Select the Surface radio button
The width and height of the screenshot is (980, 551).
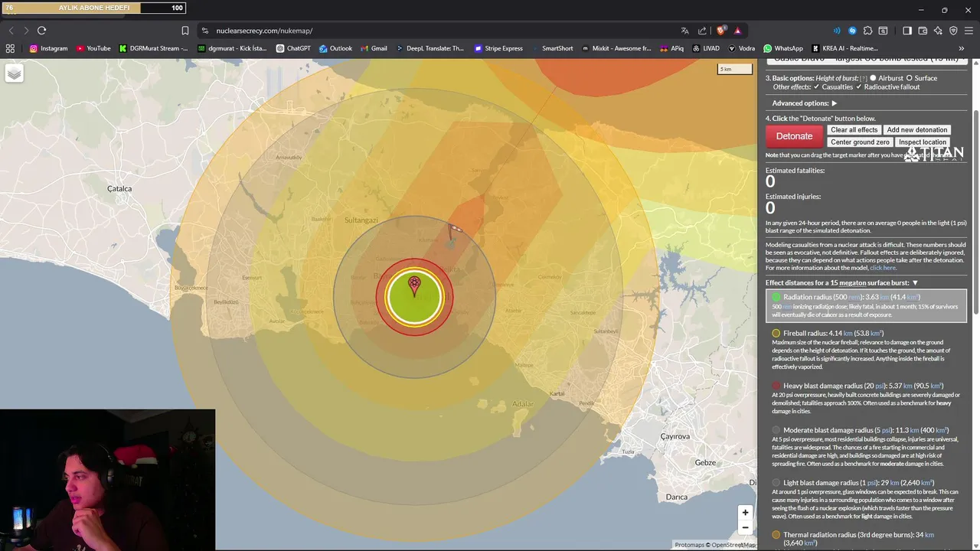click(x=910, y=78)
